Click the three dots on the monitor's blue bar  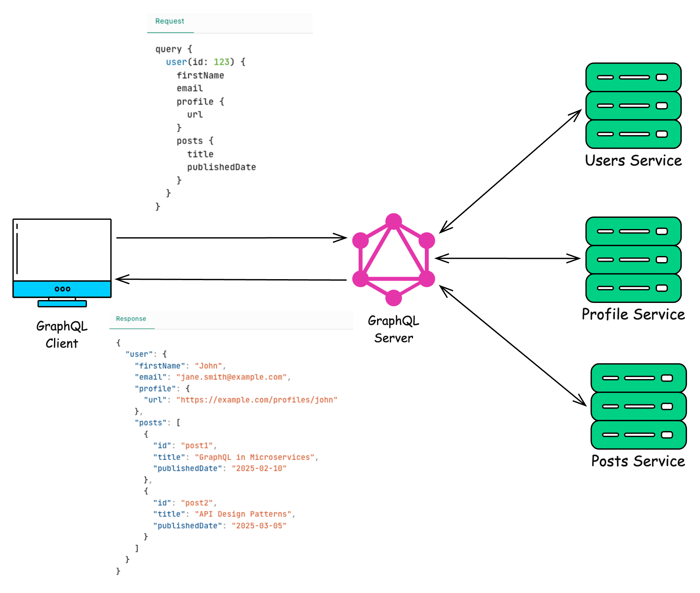click(x=62, y=289)
